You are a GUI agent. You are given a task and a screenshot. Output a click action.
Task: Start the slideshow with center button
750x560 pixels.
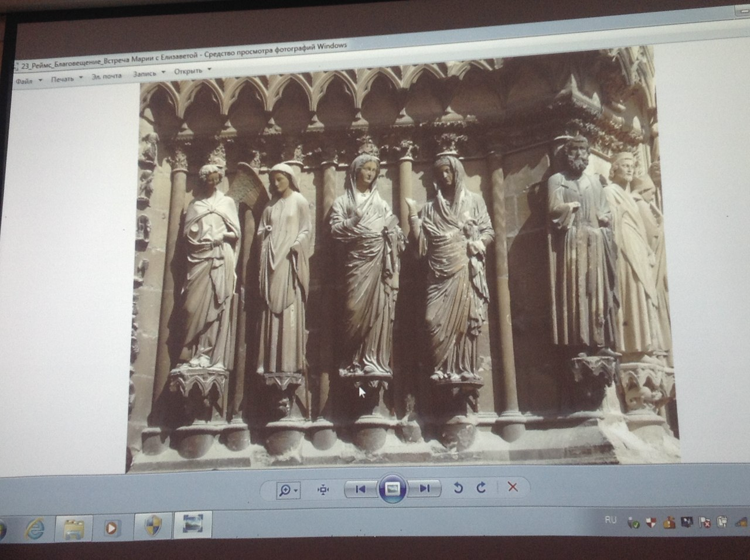click(393, 488)
